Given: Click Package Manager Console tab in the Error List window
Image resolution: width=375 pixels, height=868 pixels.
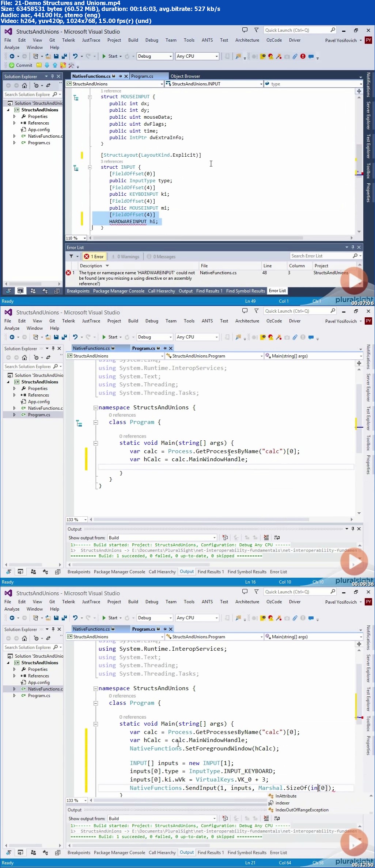Looking at the screenshot, I should coord(119,291).
